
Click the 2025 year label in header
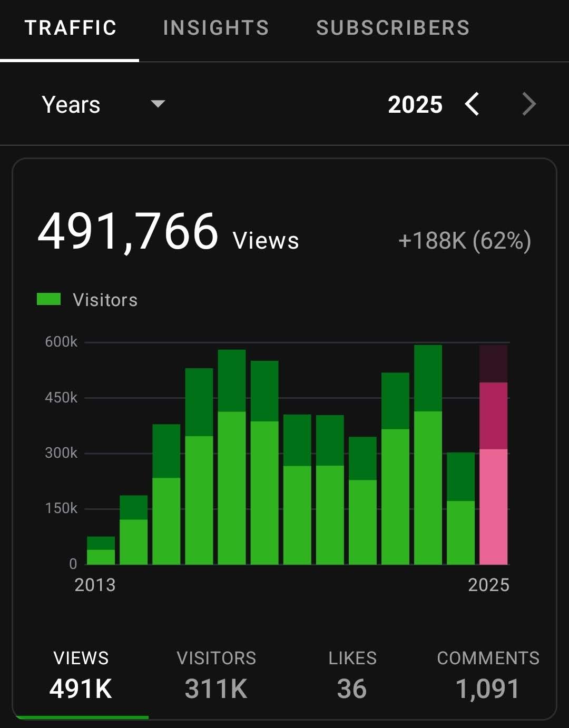point(415,104)
